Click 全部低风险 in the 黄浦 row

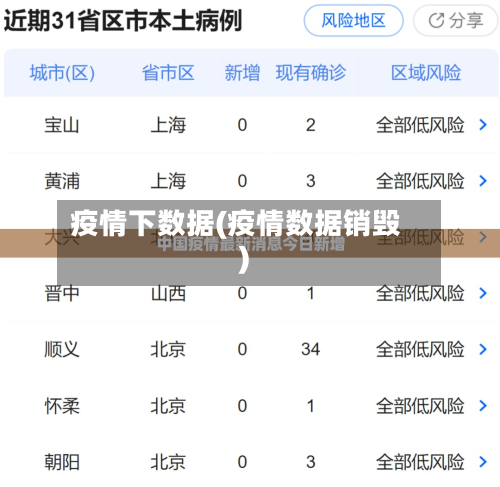420,181
